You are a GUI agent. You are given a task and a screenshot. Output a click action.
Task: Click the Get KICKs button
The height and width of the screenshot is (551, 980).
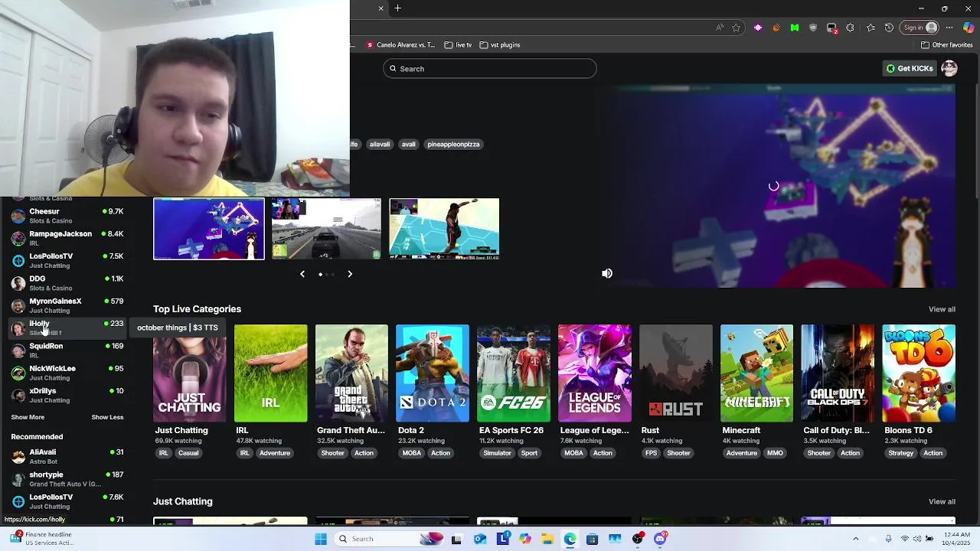coord(910,69)
